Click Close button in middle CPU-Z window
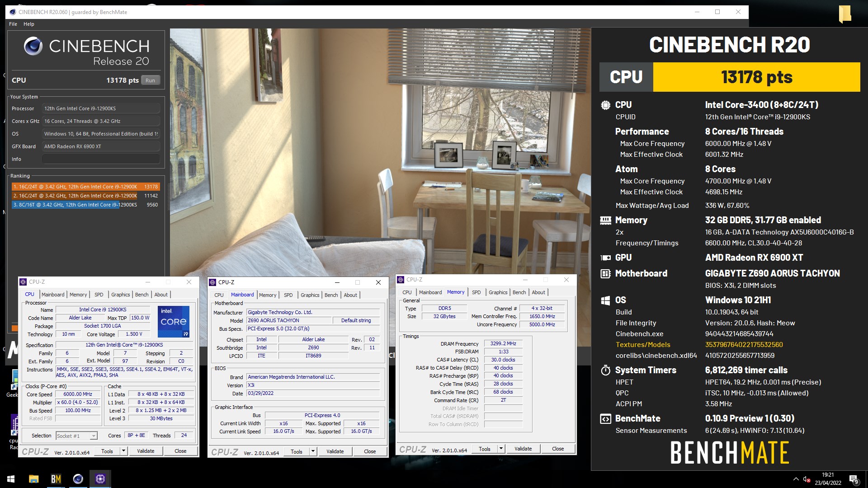The height and width of the screenshot is (488, 868). point(370,451)
